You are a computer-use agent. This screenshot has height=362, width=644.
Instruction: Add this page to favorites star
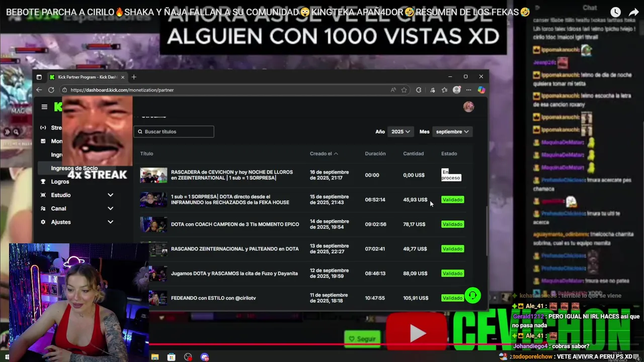tap(404, 89)
